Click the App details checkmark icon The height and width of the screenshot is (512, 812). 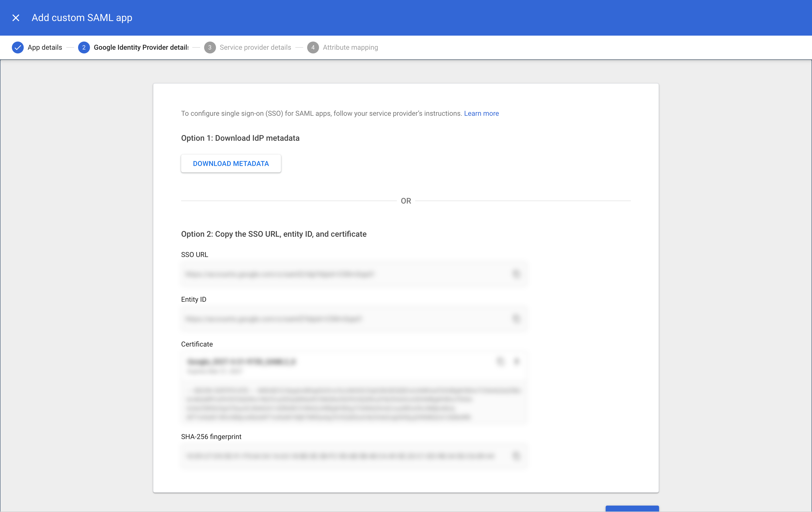[x=18, y=47]
